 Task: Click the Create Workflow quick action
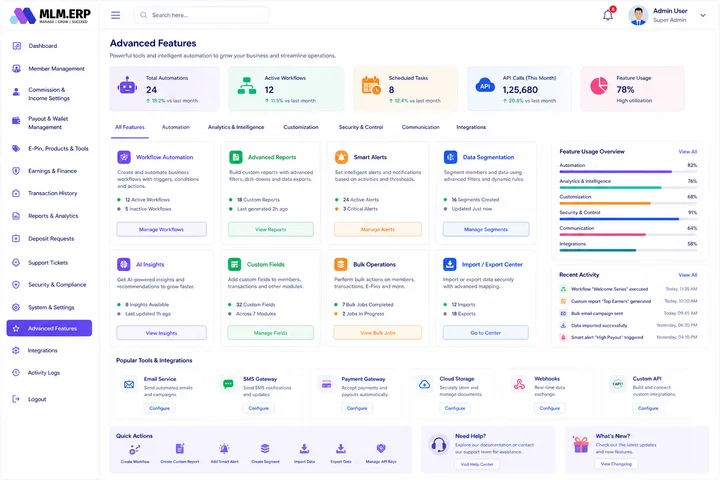135,453
